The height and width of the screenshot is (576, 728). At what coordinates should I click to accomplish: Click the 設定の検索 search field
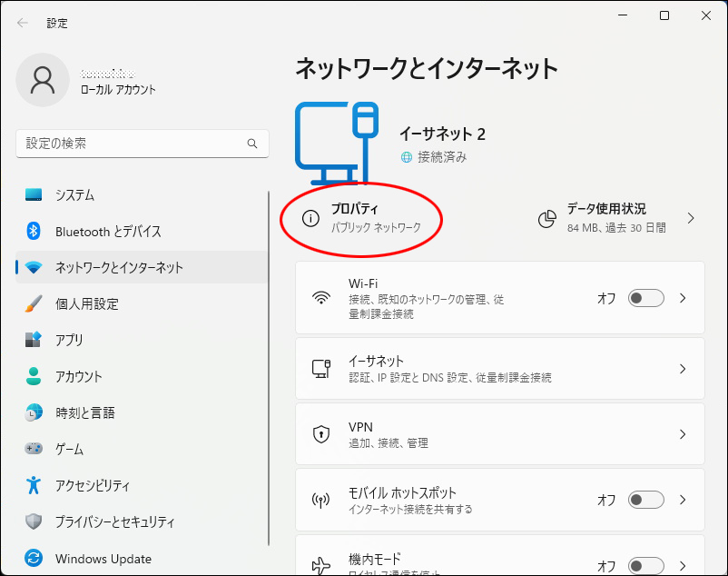(132, 144)
